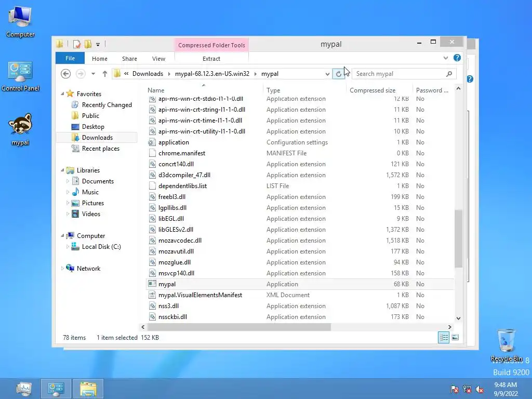The width and height of the screenshot is (532, 399).
Task: Open Control Panel taskbar button
Action: coord(56,389)
